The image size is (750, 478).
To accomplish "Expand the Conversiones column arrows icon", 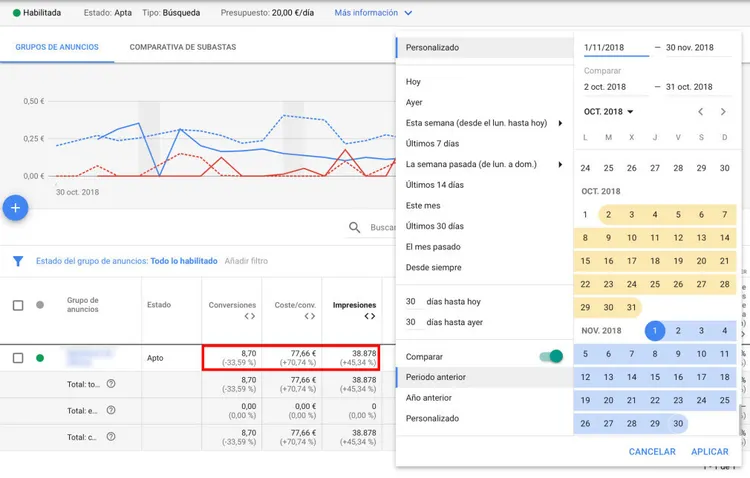I will pos(250,316).
